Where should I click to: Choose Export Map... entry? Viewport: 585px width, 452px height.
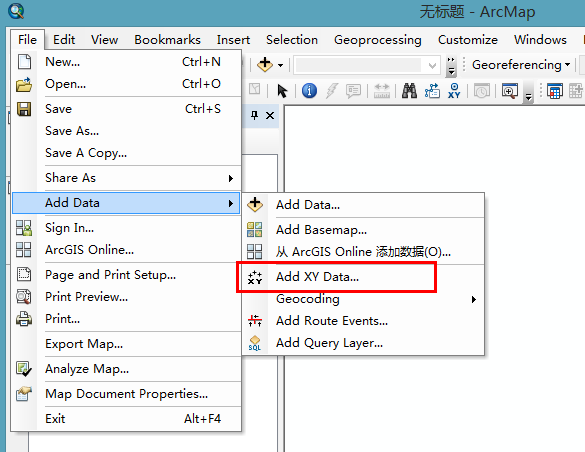[126, 344]
